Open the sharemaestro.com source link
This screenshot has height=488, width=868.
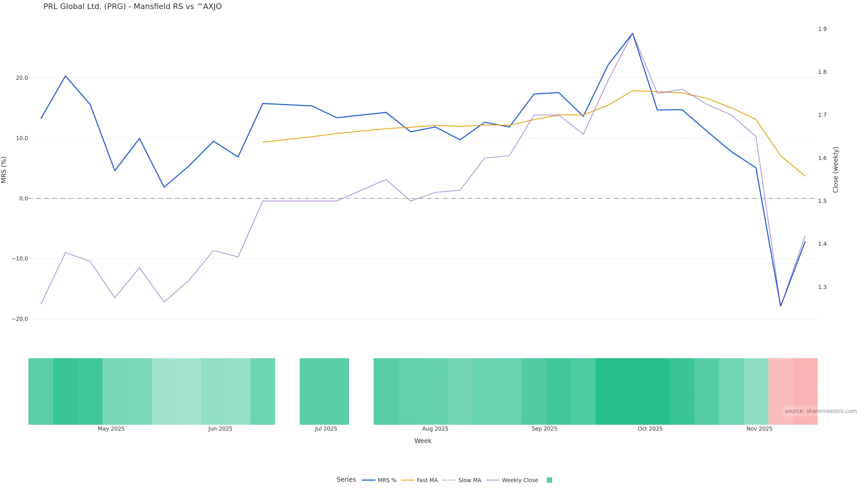tap(821, 411)
